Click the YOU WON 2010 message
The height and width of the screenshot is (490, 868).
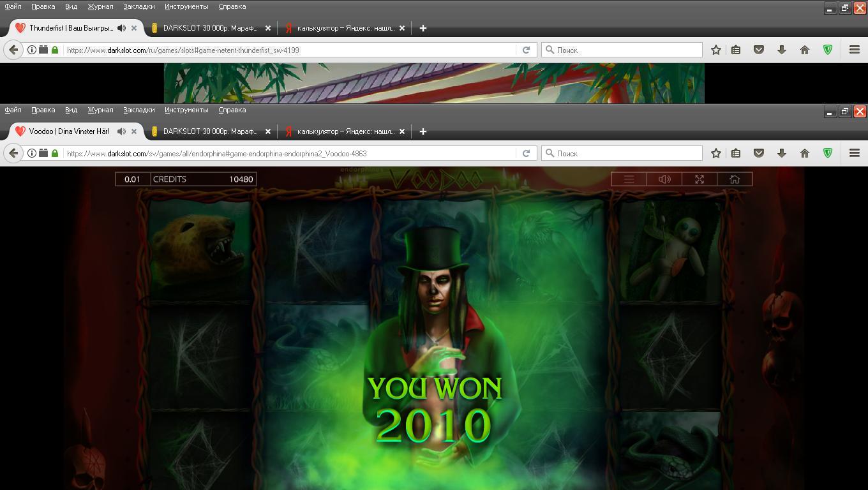click(435, 410)
